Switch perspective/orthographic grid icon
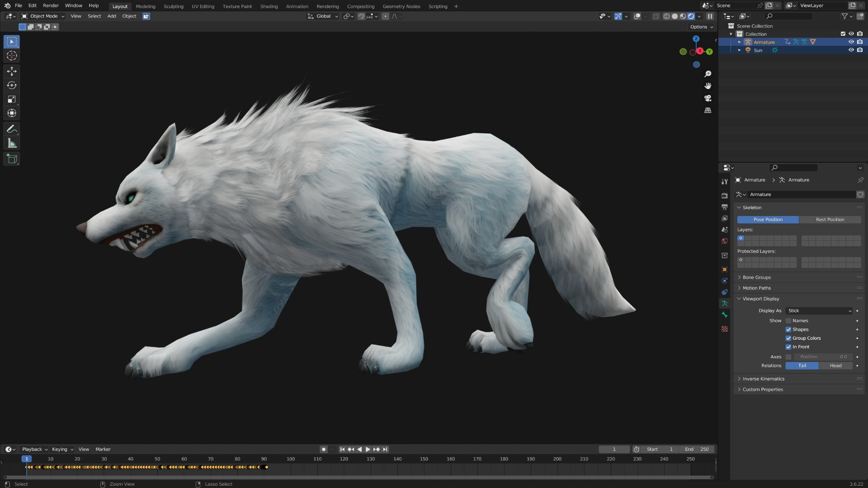This screenshot has height=488, width=868. [x=708, y=110]
